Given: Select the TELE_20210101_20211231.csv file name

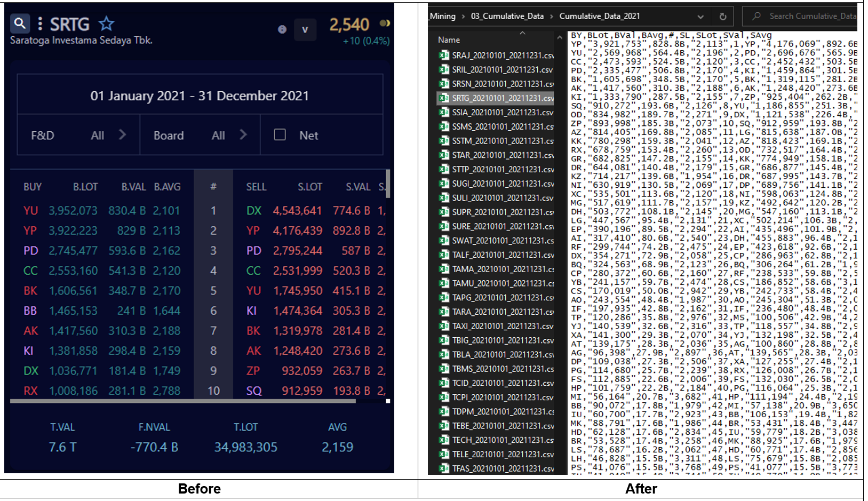Looking at the screenshot, I should [503, 454].
